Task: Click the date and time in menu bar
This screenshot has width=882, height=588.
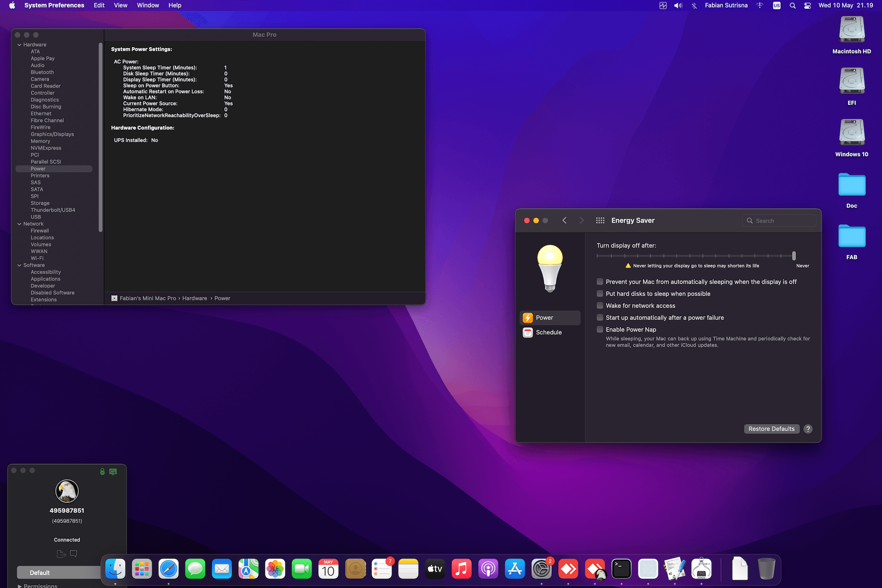Action: (x=846, y=6)
